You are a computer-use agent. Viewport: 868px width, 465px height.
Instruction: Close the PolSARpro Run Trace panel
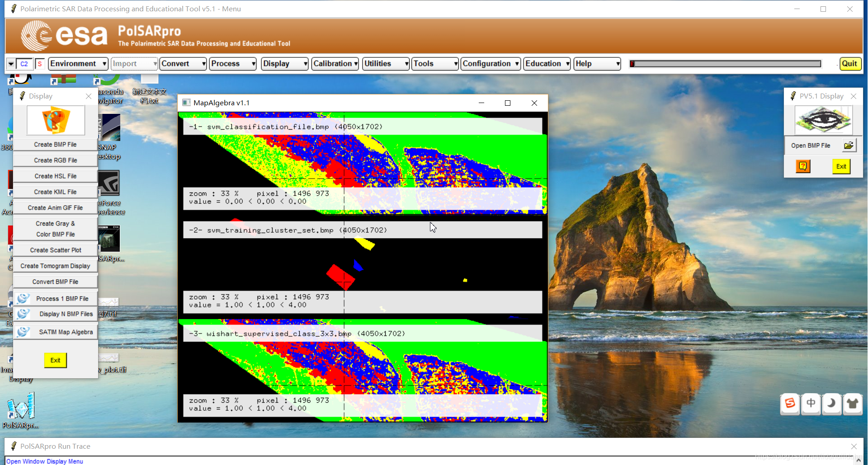click(x=854, y=446)
